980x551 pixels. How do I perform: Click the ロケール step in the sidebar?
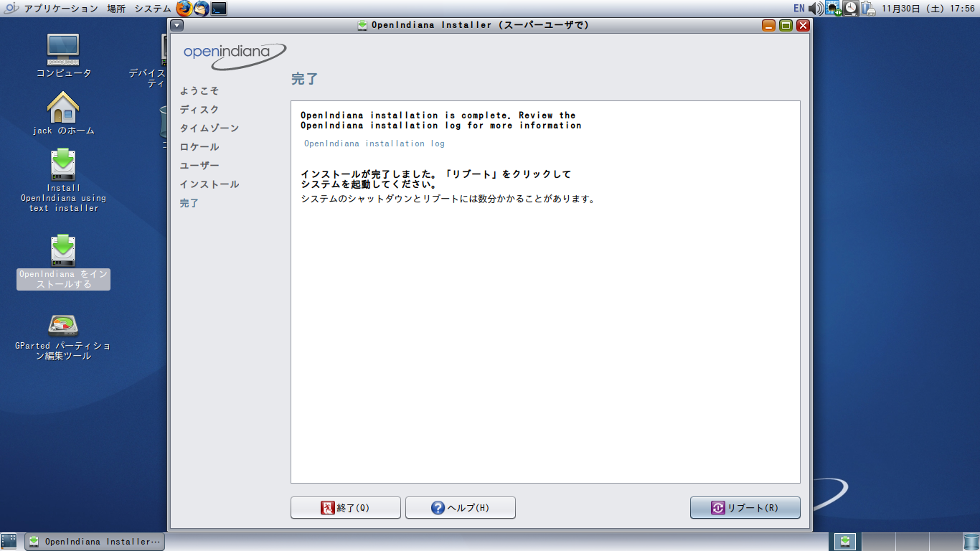click(199, 147)
